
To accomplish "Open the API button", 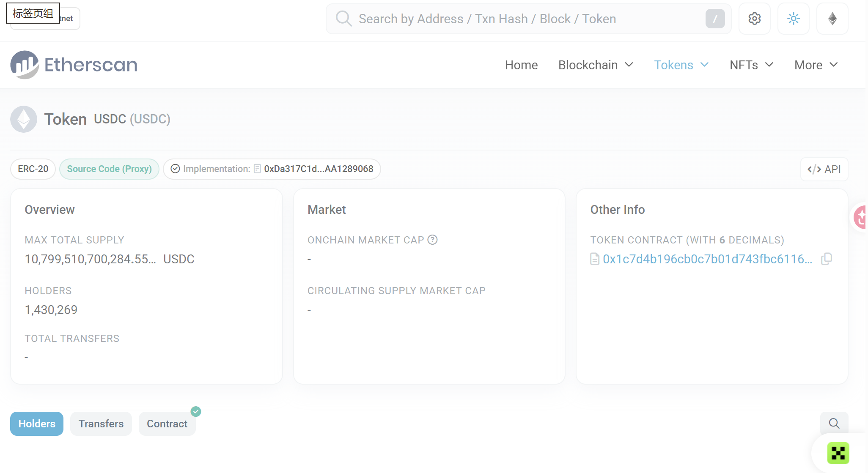I will [x=824, y=169].
